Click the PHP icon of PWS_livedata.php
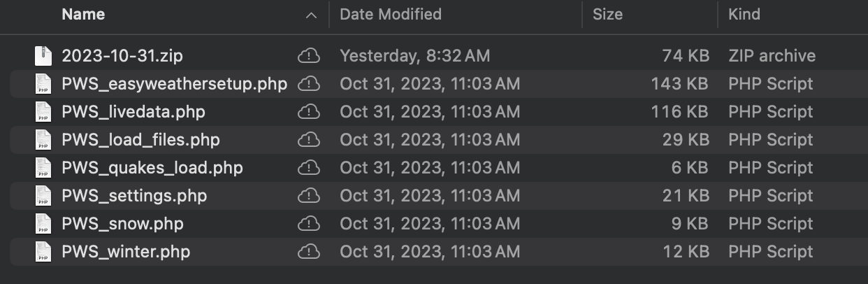868x284 pixels. click(43, 112)
